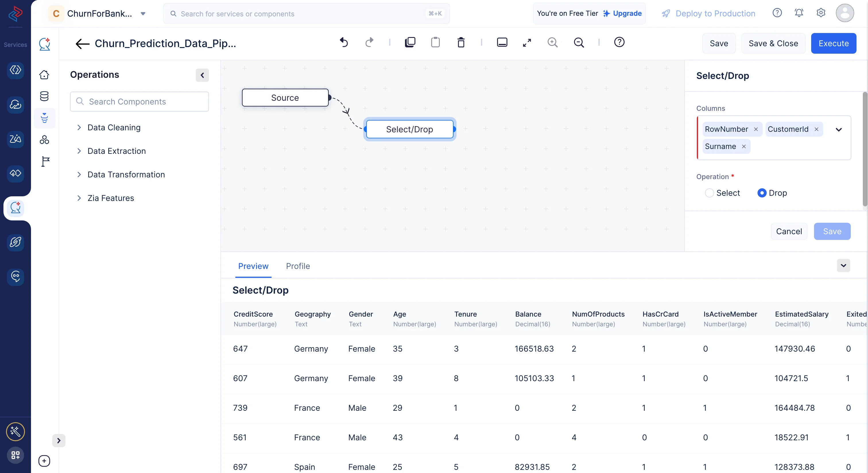The image size is (868, 473).
Task: Open the Columns dropdown arrow
Action: pyautogui.click(x=838, y=129)
